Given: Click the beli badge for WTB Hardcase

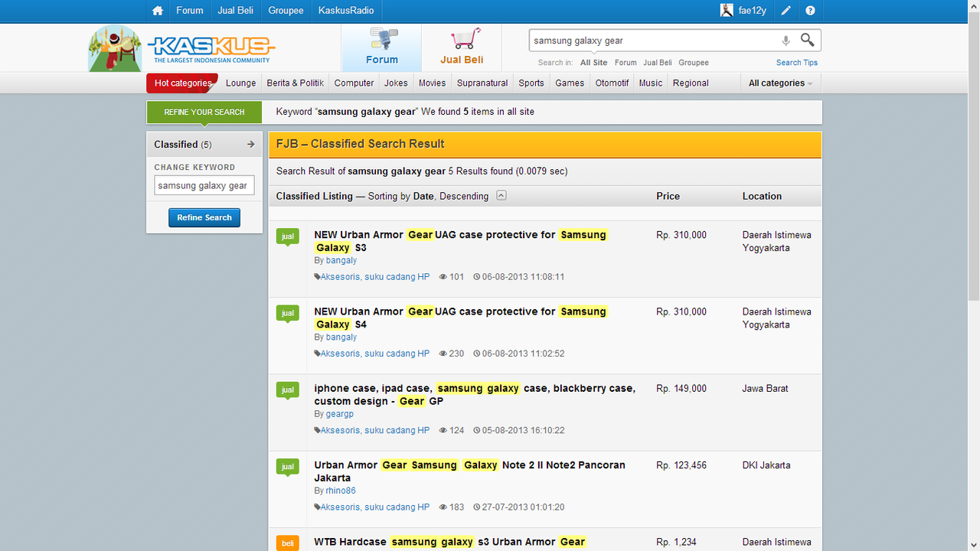Looking at the screenshot, I should click(288, 543).
